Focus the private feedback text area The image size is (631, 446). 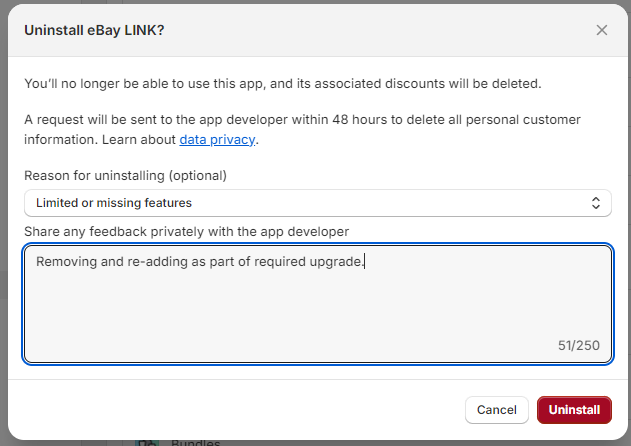coord(318,304)
